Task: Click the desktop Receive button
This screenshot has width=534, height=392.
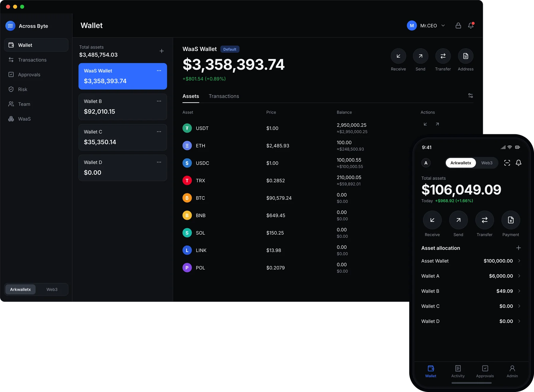Action: point(398,56)
